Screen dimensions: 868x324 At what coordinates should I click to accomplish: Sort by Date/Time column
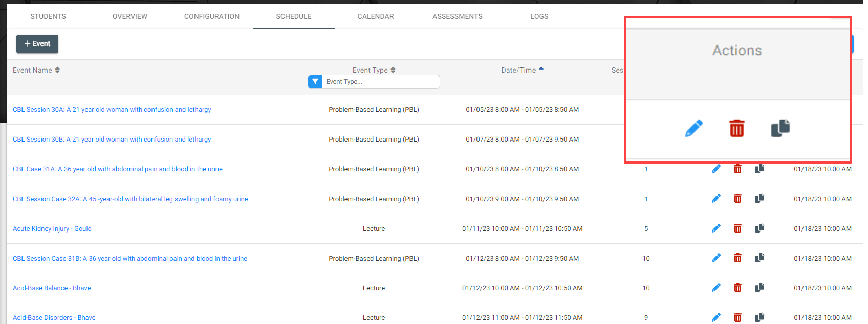pos(522,70)
